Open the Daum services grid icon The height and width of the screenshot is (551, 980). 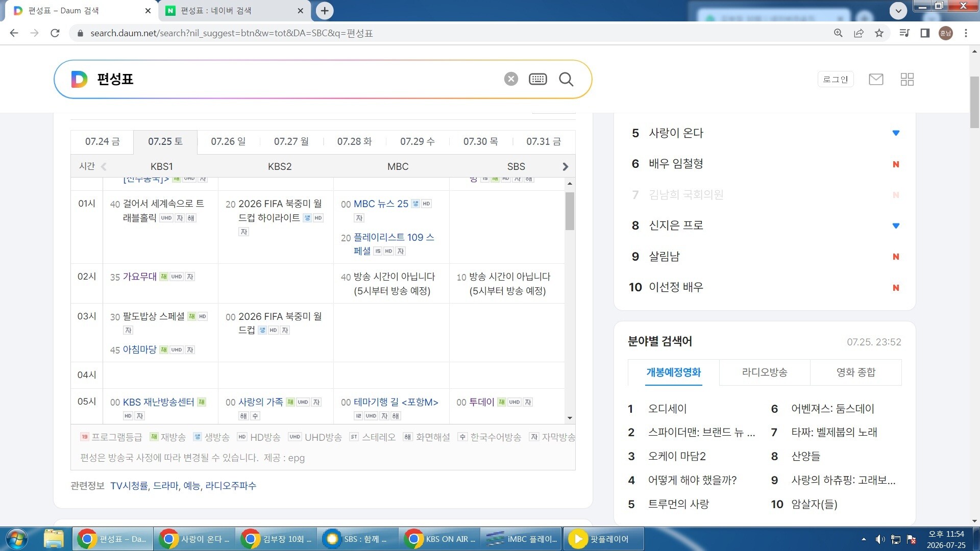(x=907, y=79)
